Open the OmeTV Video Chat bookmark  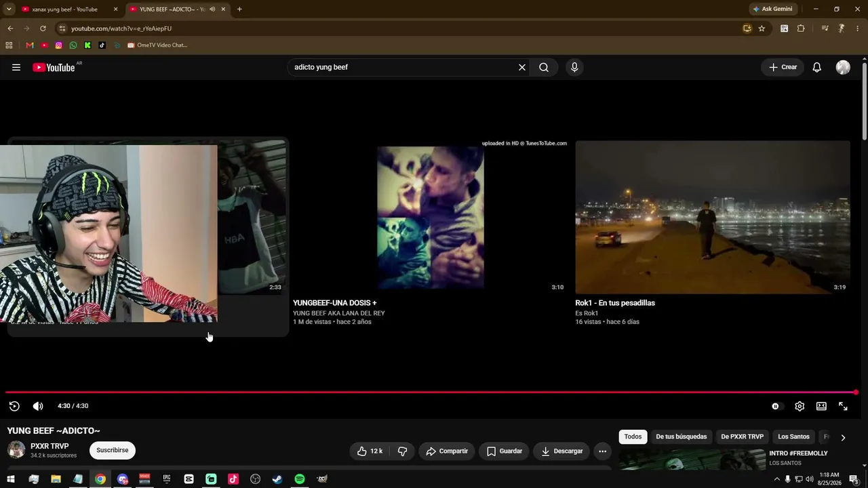click(x=157, y=45)
